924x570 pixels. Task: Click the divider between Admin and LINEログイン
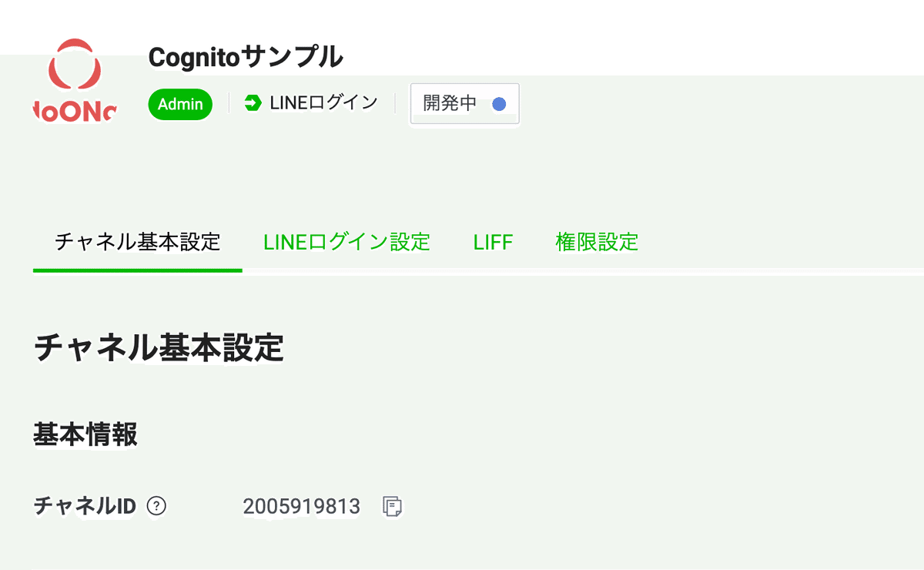(229, 103)
